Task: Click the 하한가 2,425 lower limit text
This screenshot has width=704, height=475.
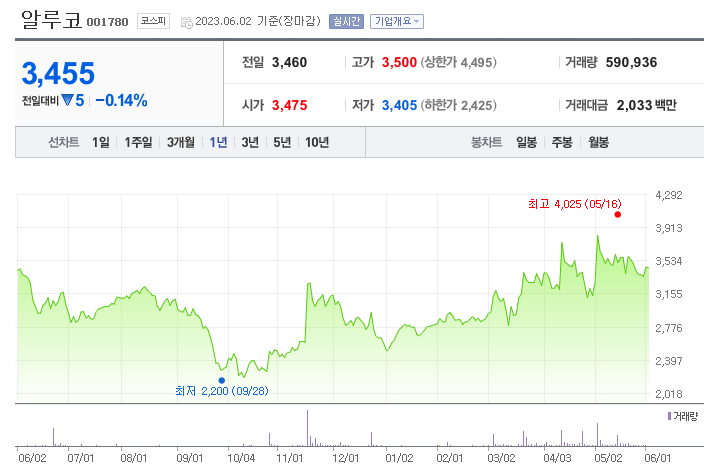Action: [x=458, y=106]
